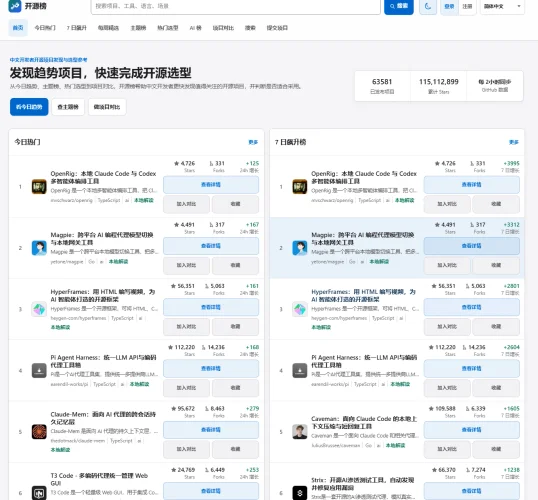538x500 pixels.
Task: Open Caveman title link in 7 日飙升 panel
Action: (364, 422)
